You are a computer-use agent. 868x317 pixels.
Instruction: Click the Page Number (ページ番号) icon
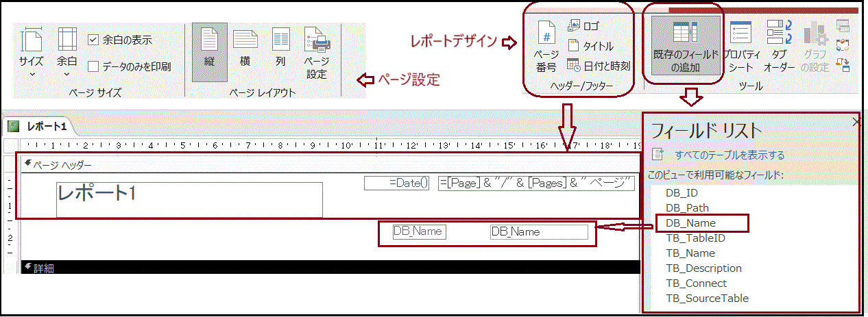(x=546, y=47)
